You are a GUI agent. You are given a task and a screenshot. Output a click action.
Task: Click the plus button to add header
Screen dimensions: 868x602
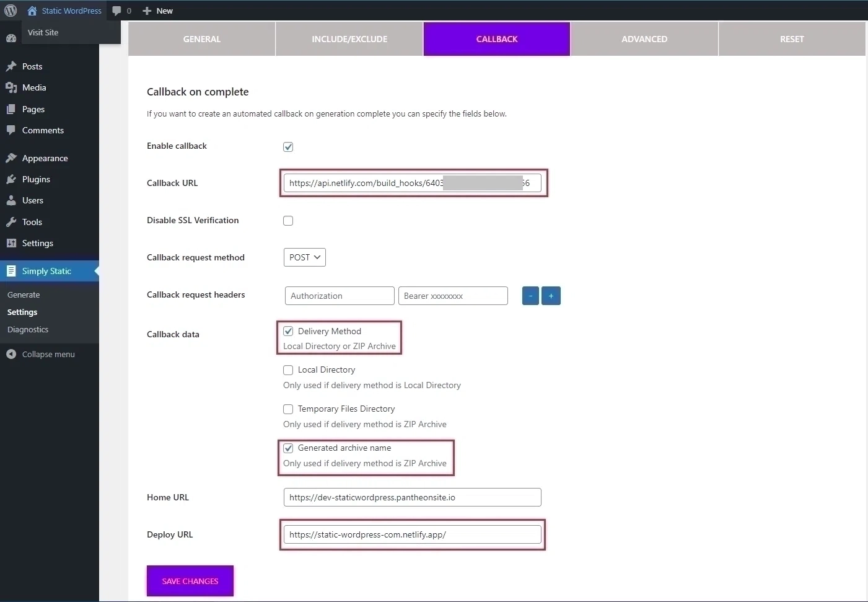coord(551,296)
